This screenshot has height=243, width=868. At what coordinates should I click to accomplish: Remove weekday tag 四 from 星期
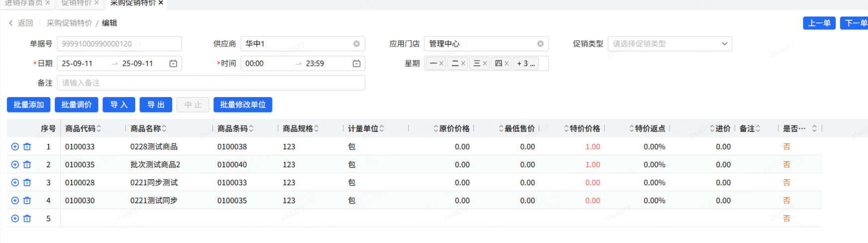point(506,63)
